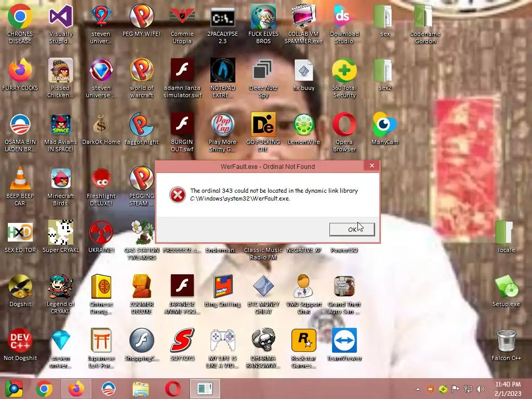Select the Falcon C++ recycle bin icon

(x=506, y=345)
